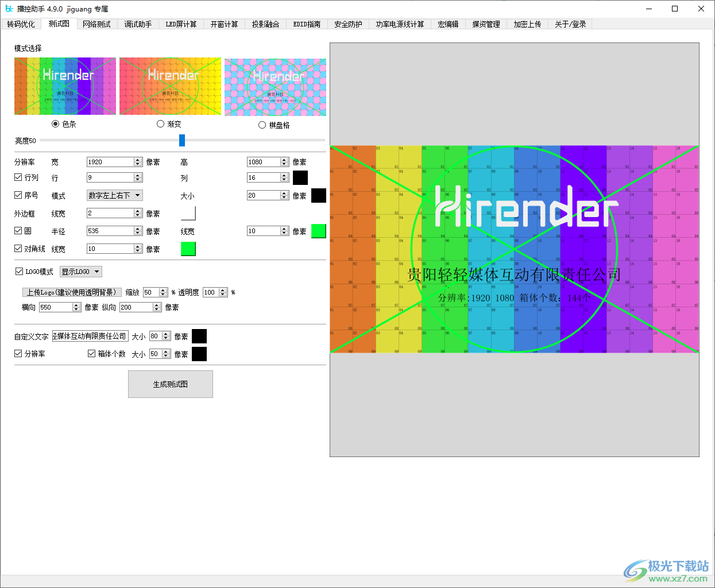
Task: Click the 亮度 brightness slider handle
Action: [x=182, y=140]
